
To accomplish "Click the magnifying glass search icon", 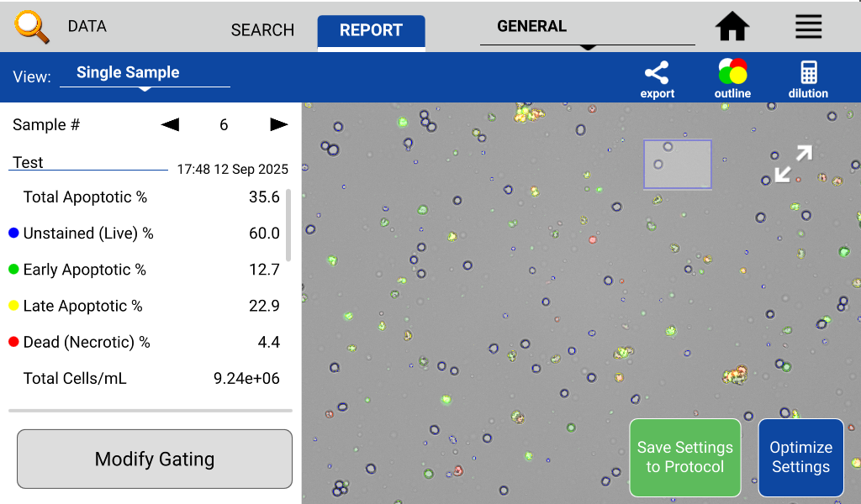I will click(32, 27).
